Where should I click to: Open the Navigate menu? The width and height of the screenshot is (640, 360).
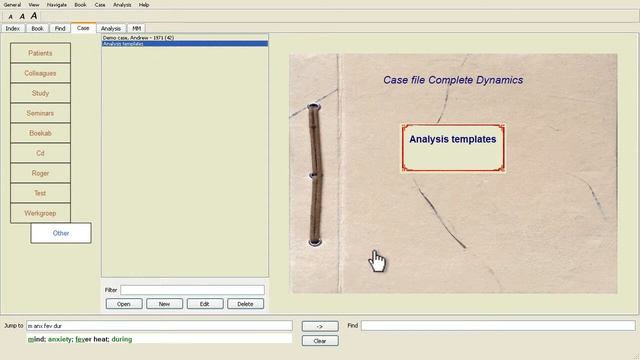tap(57, 5)
